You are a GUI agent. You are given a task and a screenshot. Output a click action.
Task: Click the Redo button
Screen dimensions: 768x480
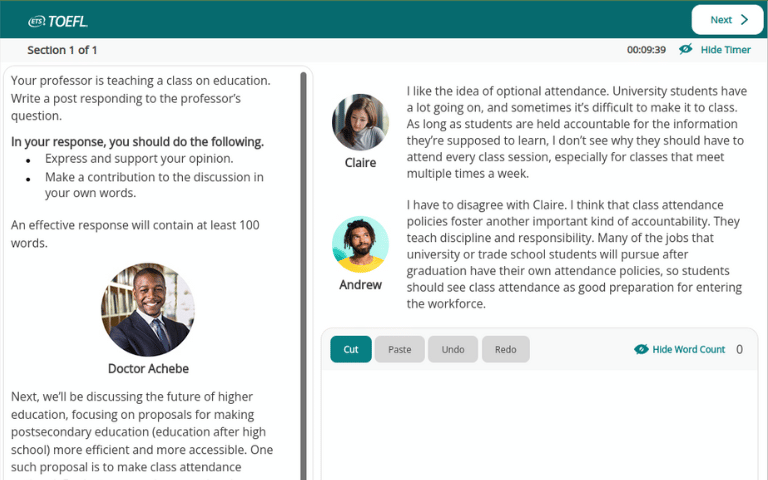click(x=506, y=349)
